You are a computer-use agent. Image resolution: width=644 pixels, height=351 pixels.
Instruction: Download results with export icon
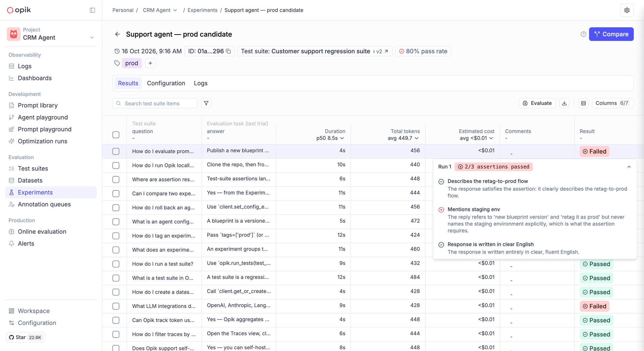click(564, 103)
